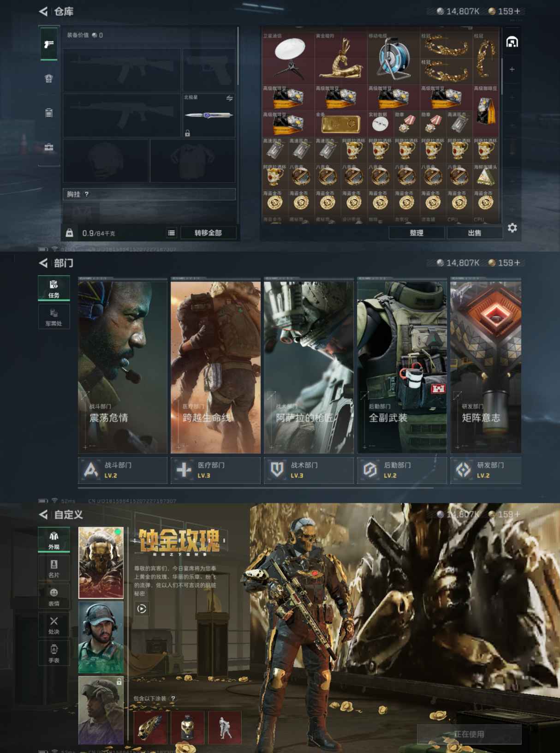Screen dimensions: 560x753
Task: Click the 后勤部门 LV.2 button
Action: [402, 470]
